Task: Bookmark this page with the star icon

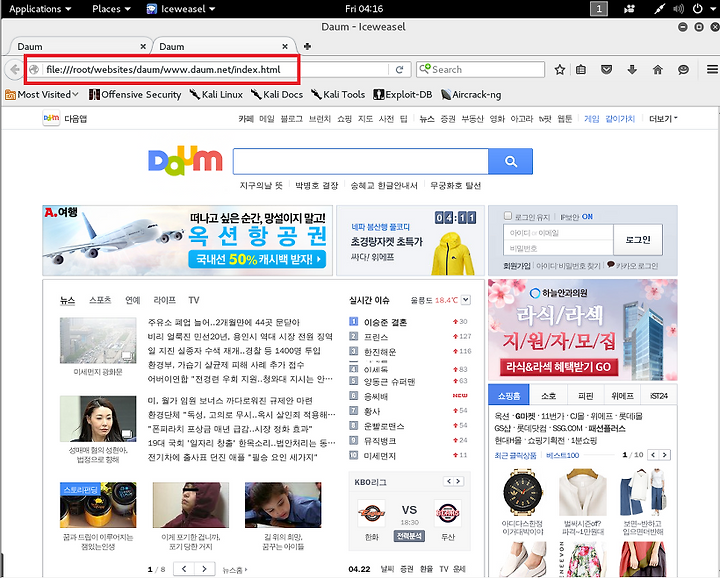Action: tap(559, 69)
